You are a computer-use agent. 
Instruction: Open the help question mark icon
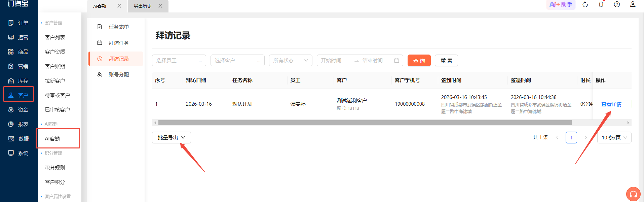(x=617, y=4)
